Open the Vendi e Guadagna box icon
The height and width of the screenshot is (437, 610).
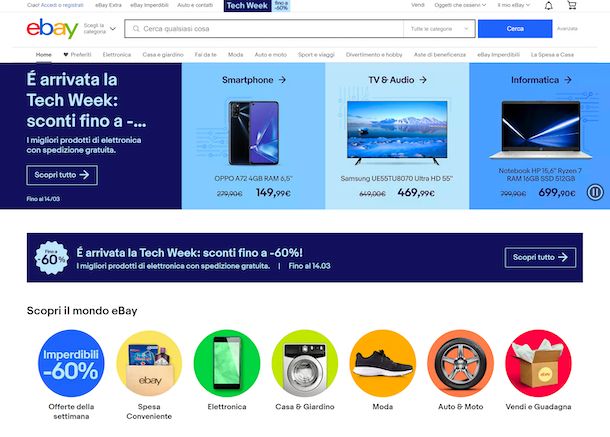(x=538, y=363)
